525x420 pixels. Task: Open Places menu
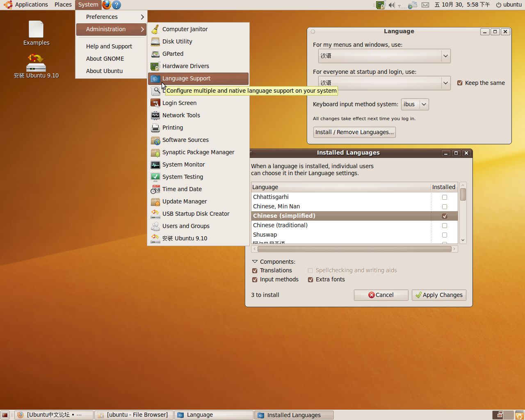63,5
